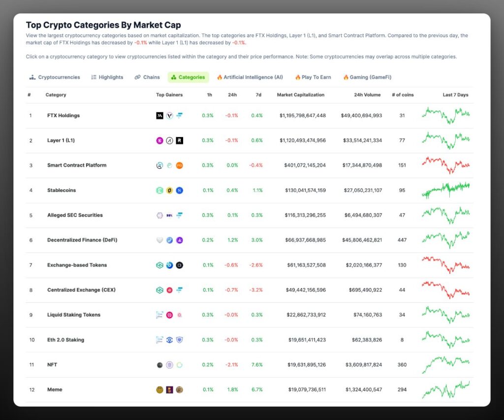Open the NFT category
This screenshot has height=420, width=504.
(52, 365)
